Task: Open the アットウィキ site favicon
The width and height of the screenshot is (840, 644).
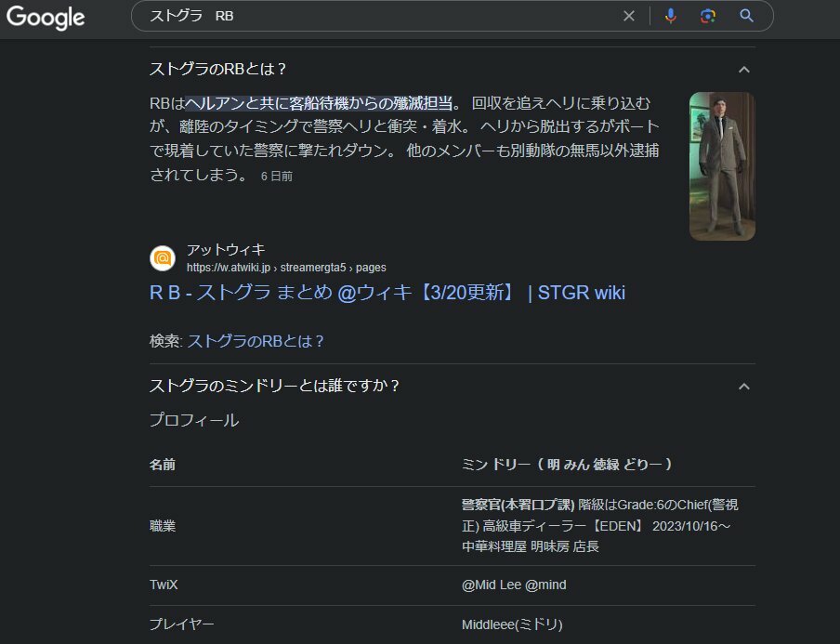Action: [163, 258]
